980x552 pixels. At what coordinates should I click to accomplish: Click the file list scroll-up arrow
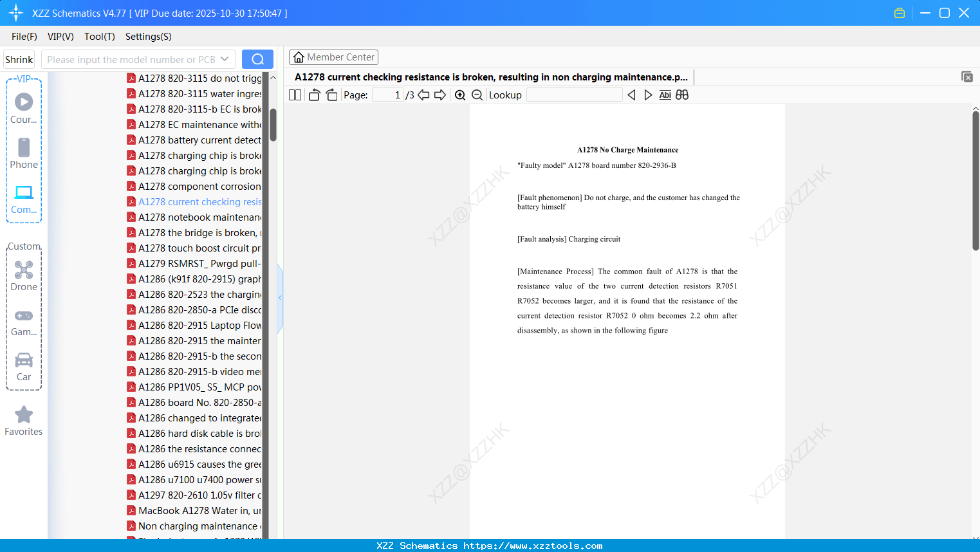[x=273, y=78]
